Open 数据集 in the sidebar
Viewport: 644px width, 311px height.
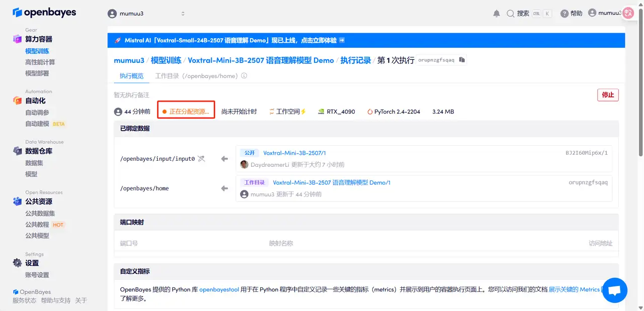[34, 163]
